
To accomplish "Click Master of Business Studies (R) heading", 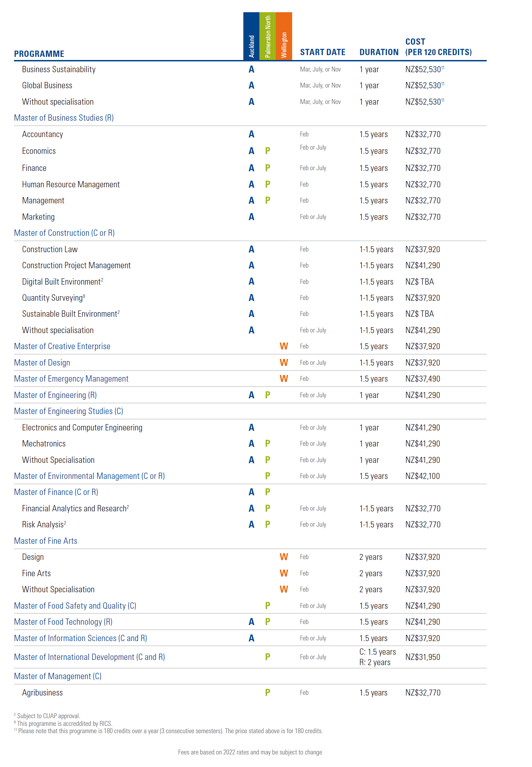I will click(x=64, y=118).
